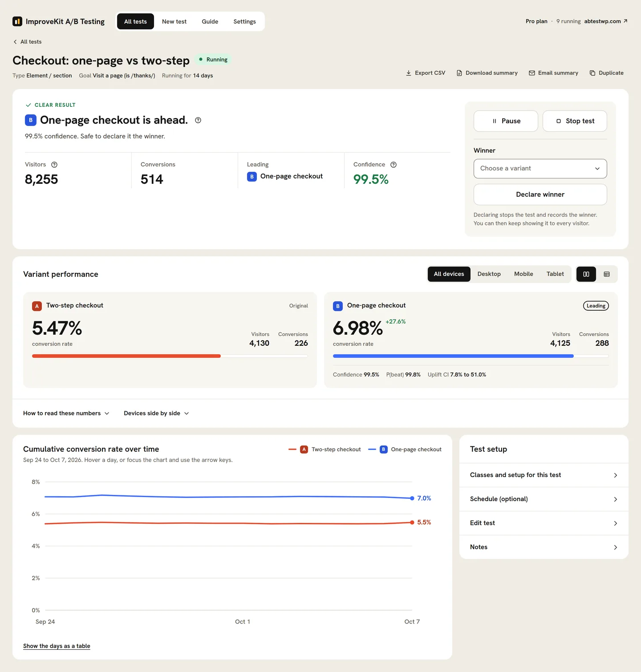Click the back arrow next to All tests
Image resolution: width=641 pixels, height=672 pixels.
click(x=15, y=42)
